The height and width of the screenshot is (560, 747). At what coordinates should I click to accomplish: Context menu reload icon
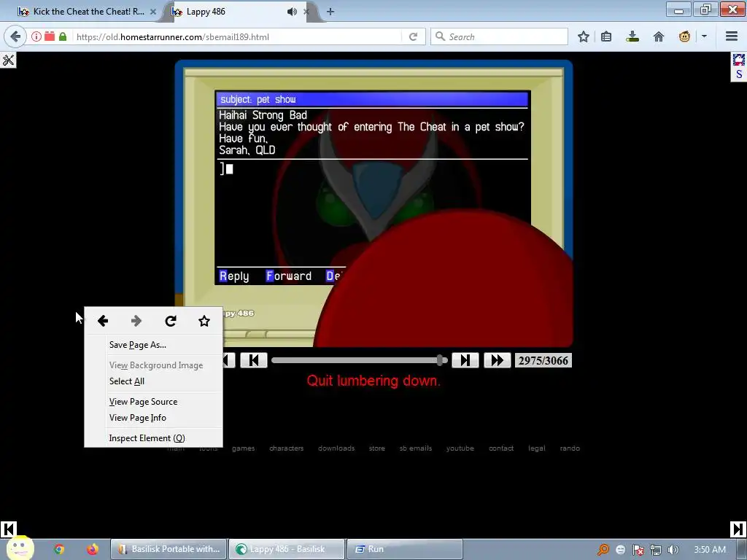point(171,321)
